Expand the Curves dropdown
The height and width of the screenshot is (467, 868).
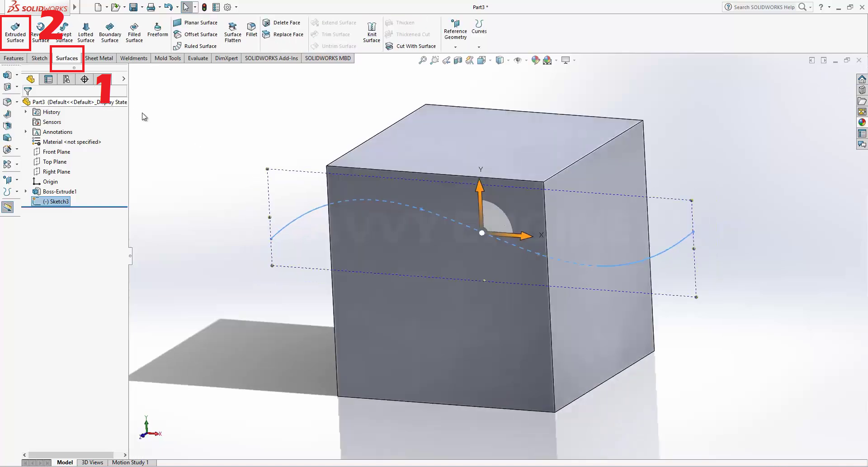tap(479, 47)
